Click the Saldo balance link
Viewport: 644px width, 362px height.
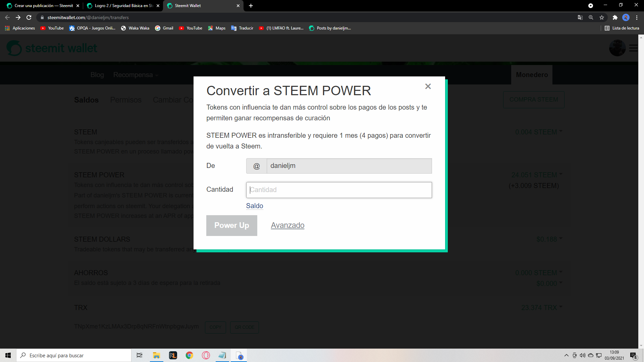pos(254,206)
